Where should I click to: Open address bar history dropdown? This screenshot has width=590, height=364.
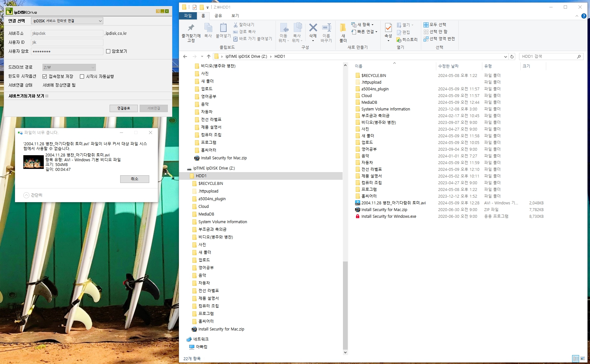(x=505, y=57)
